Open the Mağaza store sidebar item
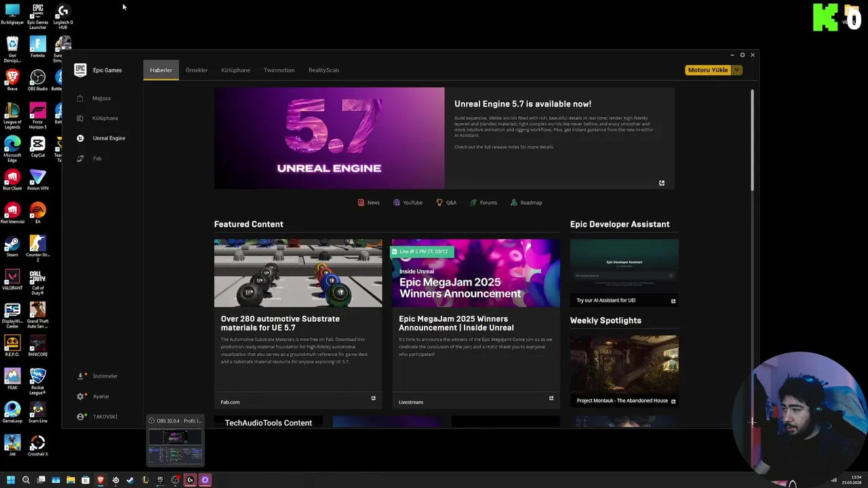Screen dimensions: 868x488 click(x=95, y=98)
